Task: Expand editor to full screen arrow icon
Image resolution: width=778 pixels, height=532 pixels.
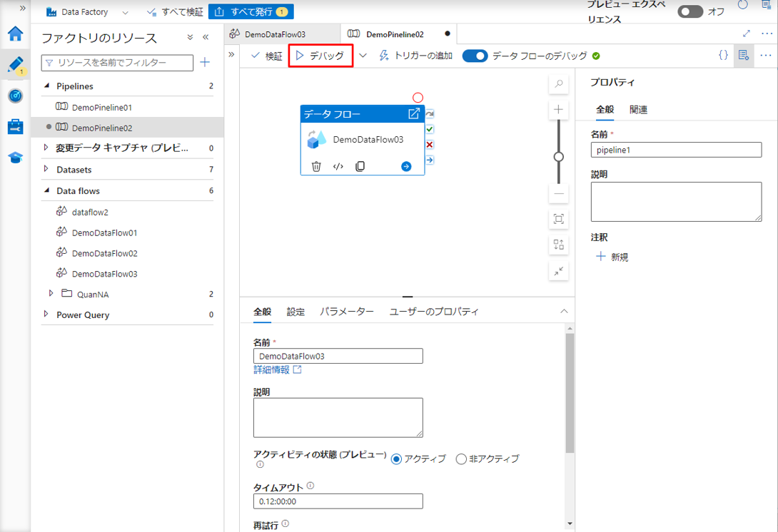Action: coord(747,34)
